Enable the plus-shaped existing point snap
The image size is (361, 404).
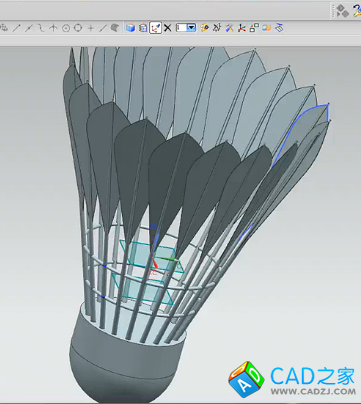coord(90,28)
